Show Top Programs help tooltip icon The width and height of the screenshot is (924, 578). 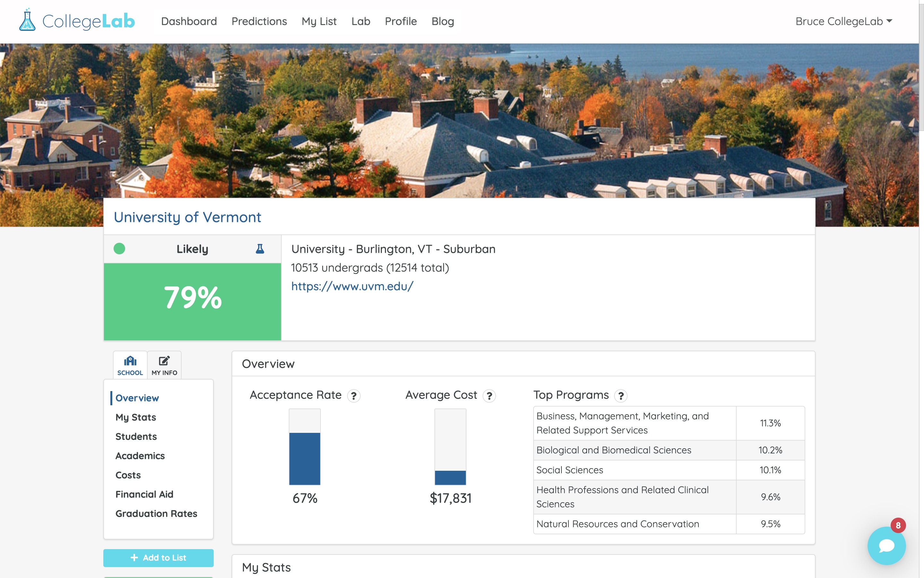coord(621,396)
